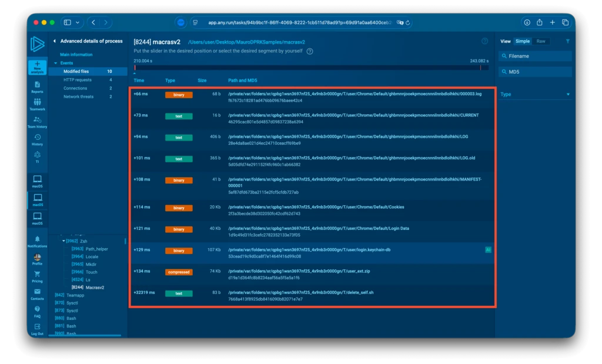Select the HTTP requests tab
This screenshot has width=602, height=364.
(78, 80)
